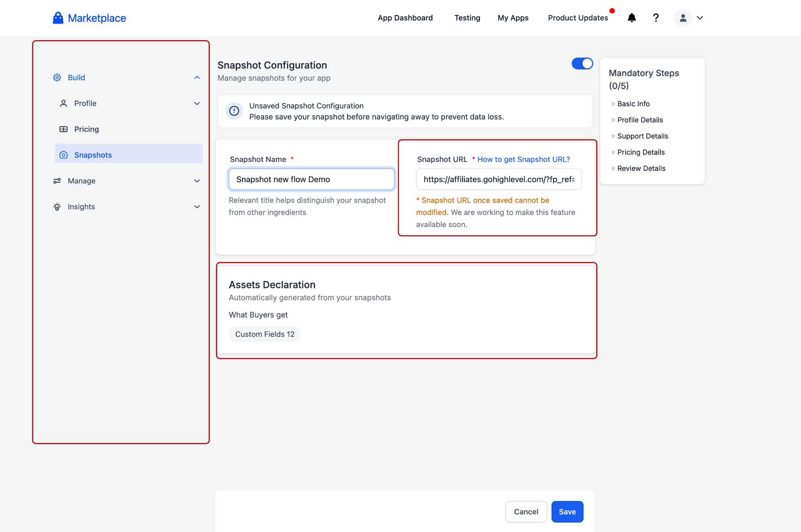
Task: Click the unsaved configuration info icon
Action: (234, 111)
